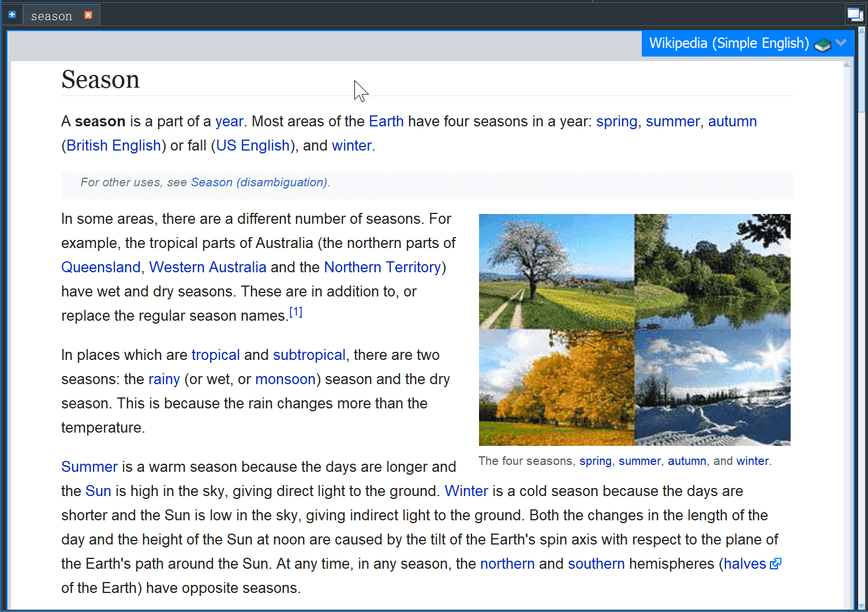Image resolution: width=868 pixels, height=612 pixels.
Task: Click autumn link in image caption
Action: (x=687, y=461)
